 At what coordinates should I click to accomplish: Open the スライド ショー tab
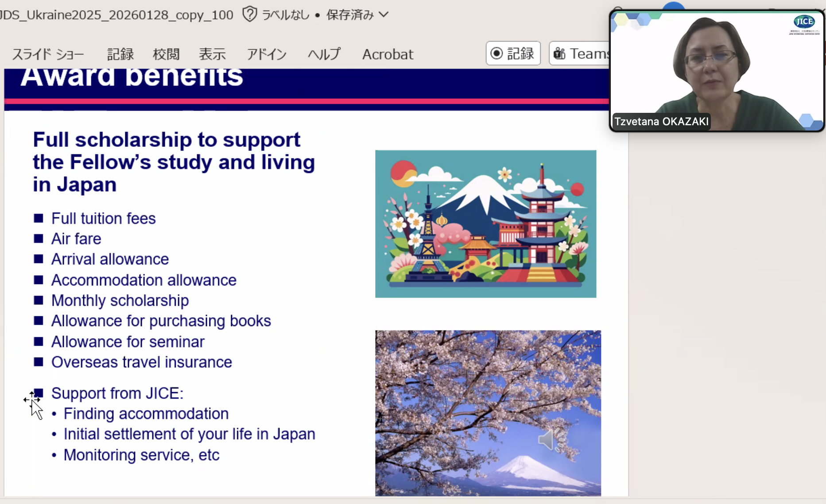[x=48, y=54]
